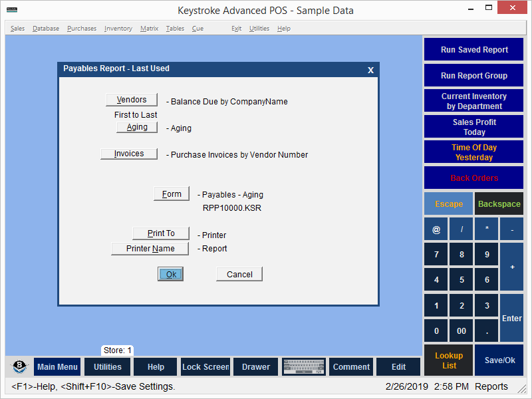The height and width of the screenshot is (399, 532).
Task: Click Run Saved Report
Action: pyautogui.click(x=474, y=49)
